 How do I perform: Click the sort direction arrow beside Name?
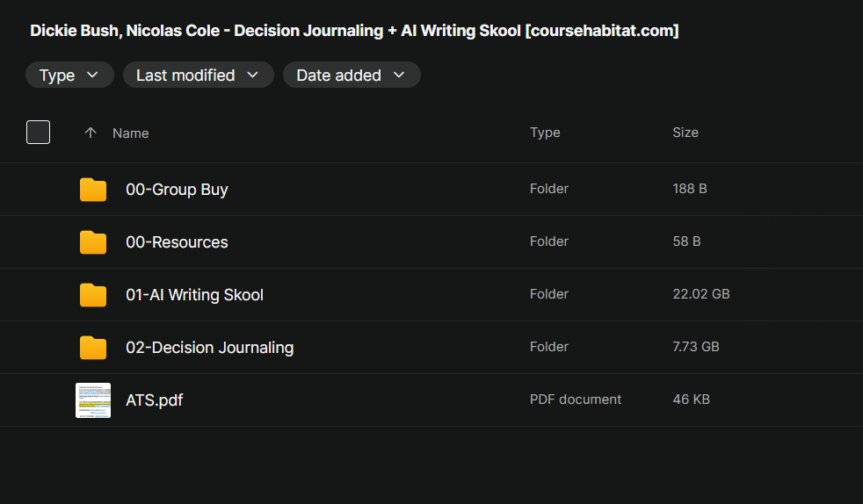pos(91,133)
